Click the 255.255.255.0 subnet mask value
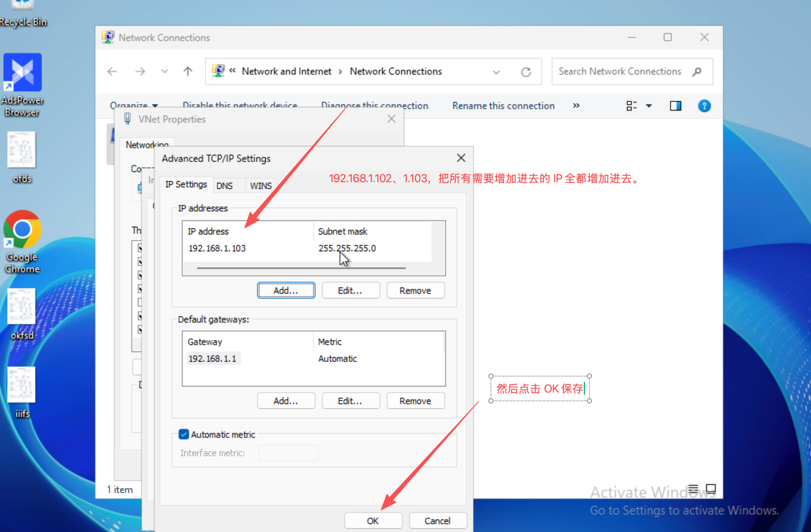Viewport: 811px width, 532px height. click(x=347, y=248)
